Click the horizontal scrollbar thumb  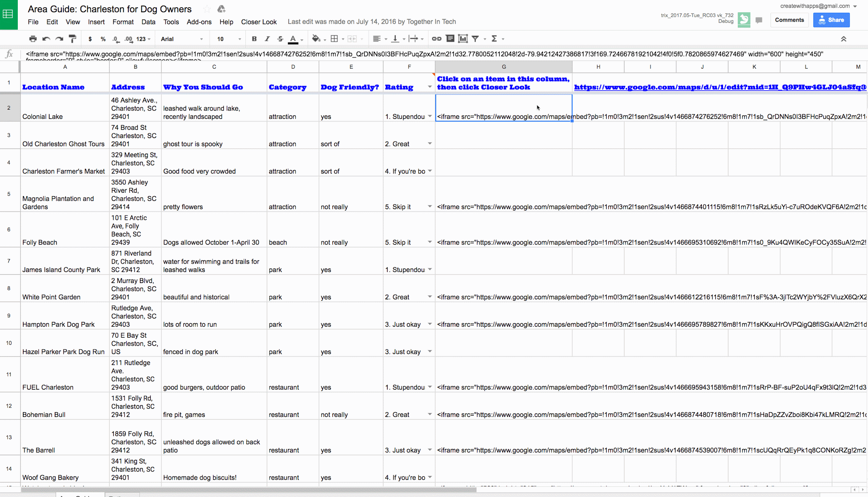(248, 490)
